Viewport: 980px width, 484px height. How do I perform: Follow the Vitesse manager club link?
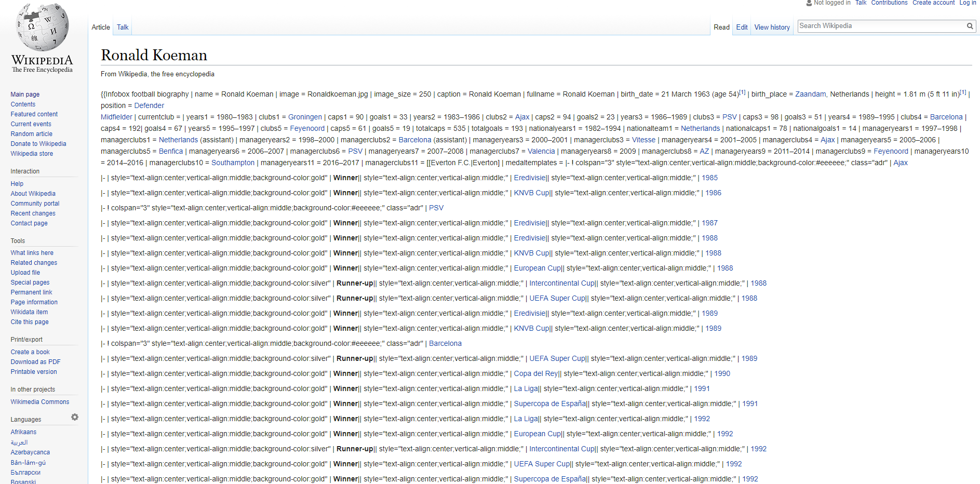pos(643,140)
